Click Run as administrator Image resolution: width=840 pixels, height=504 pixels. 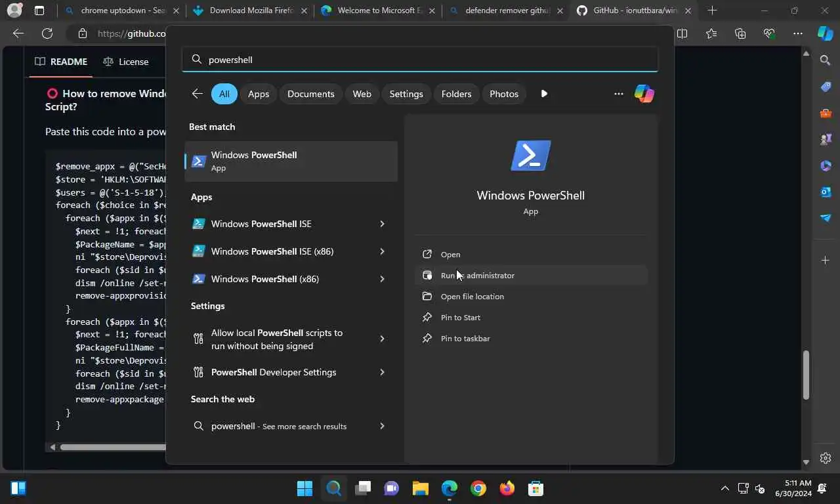pos(532,276)
